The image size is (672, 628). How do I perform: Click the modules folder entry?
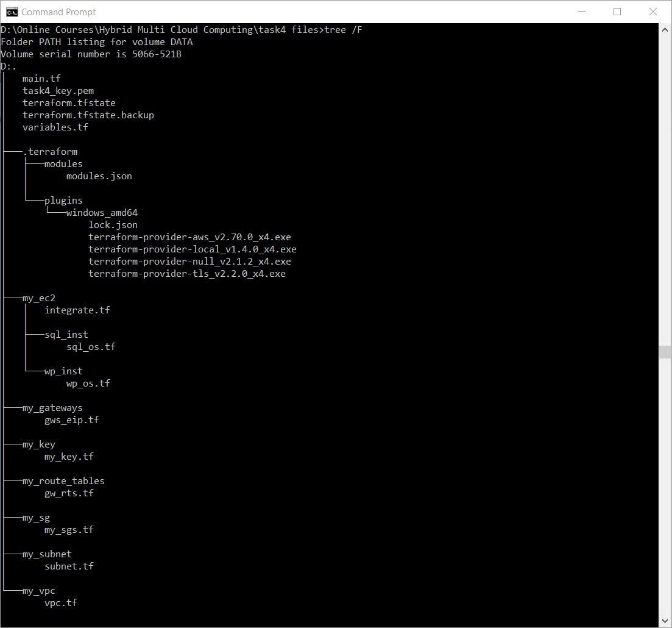point(63,164)
